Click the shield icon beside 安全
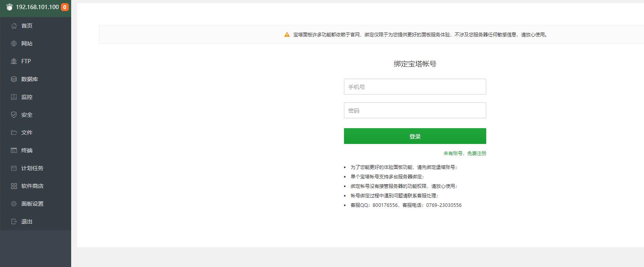 (14, 115)
